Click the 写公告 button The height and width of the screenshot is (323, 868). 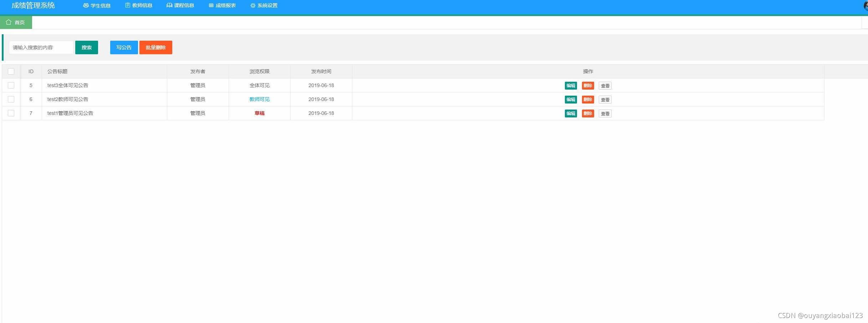click(x=124, y=47)
